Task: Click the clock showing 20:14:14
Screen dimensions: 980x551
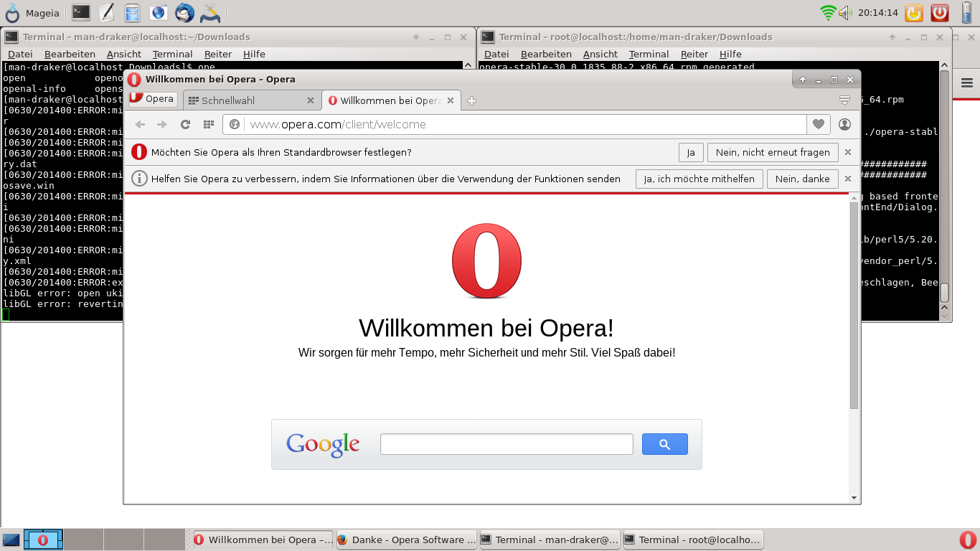Action: [878, 13]
